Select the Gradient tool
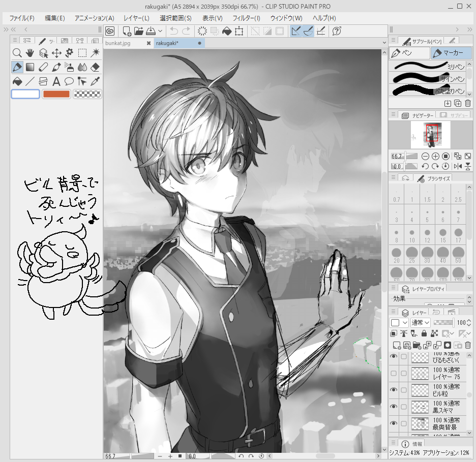Viewport: 476px width, 462px height. (x=29, y=67)
